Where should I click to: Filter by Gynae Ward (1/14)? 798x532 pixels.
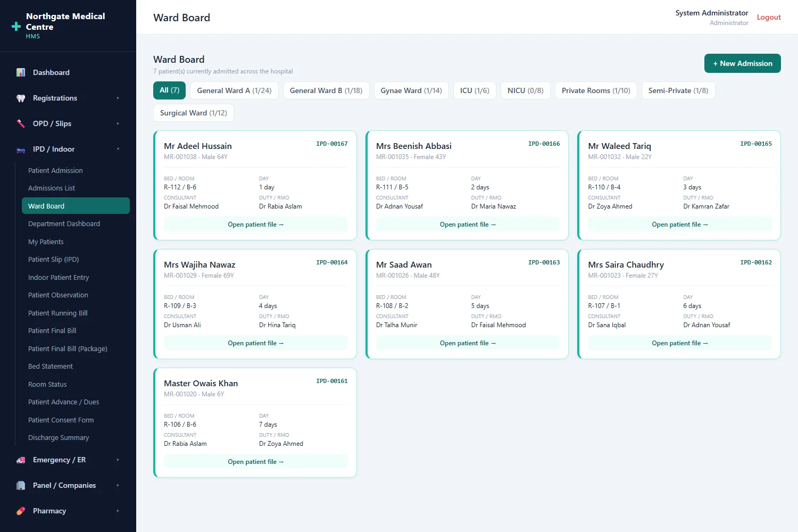411,90
